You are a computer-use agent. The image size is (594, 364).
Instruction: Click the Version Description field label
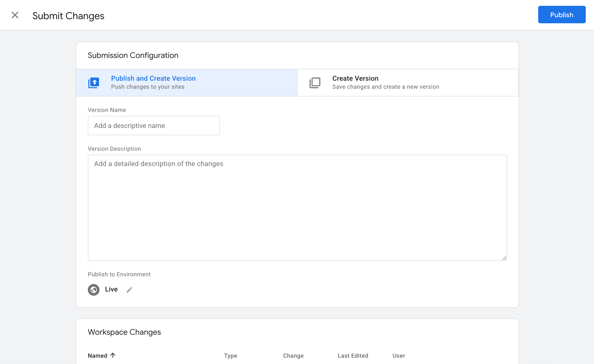[x=114, y=149]
